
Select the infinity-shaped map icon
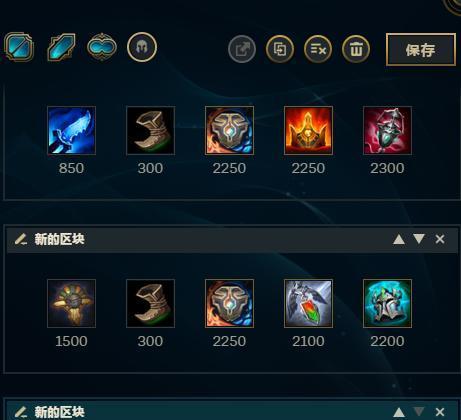(x=102, y=47)
